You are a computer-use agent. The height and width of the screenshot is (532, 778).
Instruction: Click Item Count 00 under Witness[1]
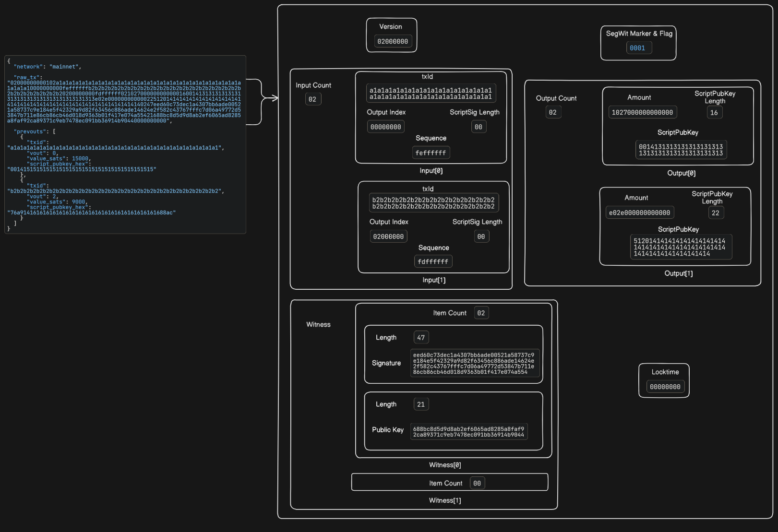pos(476,483)
